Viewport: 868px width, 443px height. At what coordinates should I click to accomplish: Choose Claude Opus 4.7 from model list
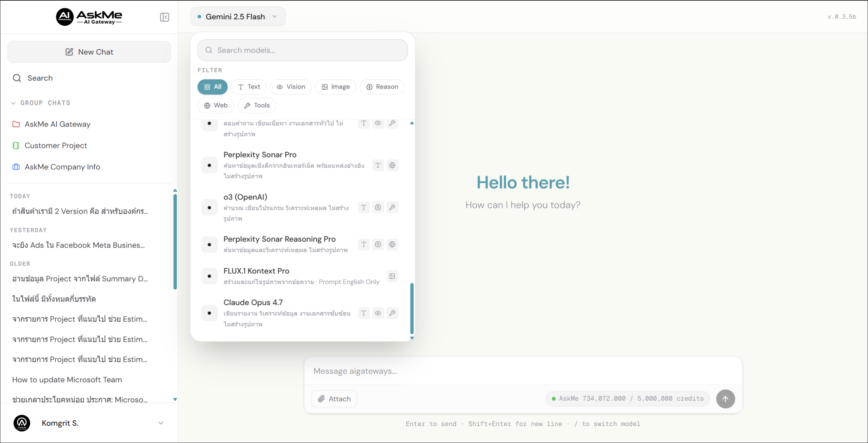click(x=300, y=313)
